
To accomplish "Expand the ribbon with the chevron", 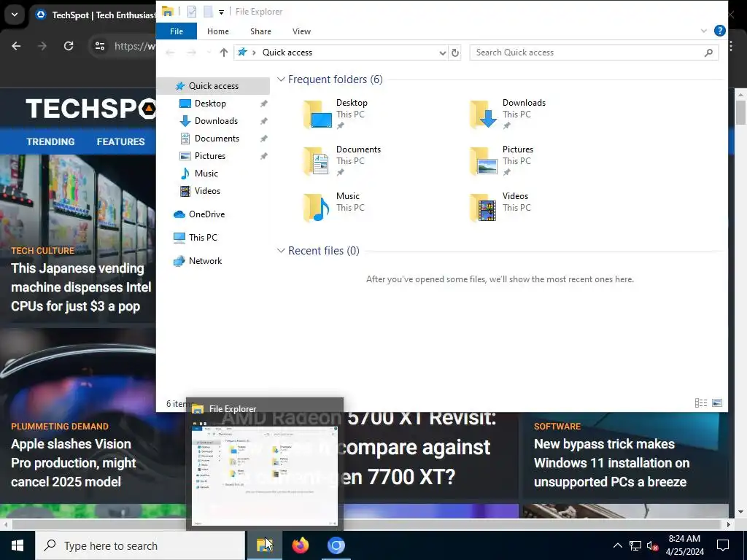I will (704, 31).
